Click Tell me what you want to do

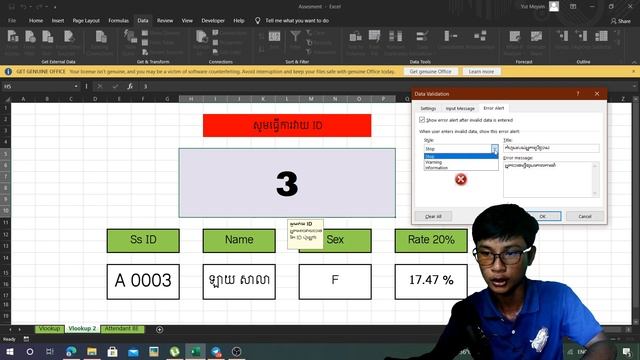297,20
